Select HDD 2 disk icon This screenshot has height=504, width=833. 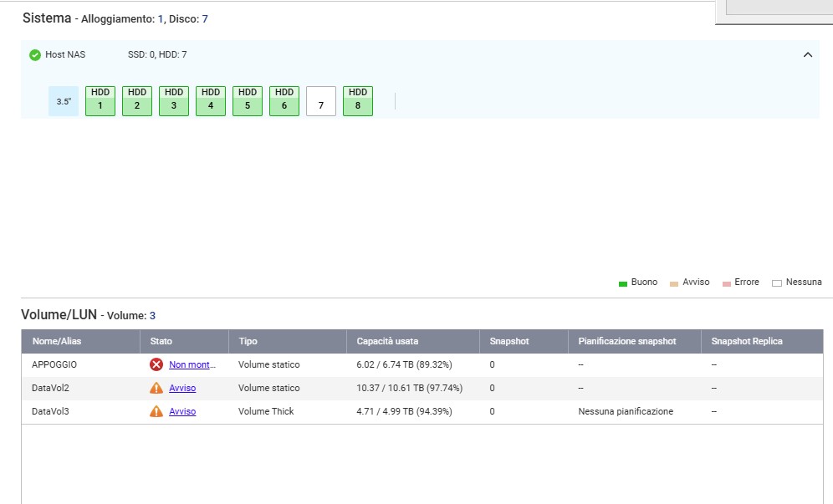[137, 100]
